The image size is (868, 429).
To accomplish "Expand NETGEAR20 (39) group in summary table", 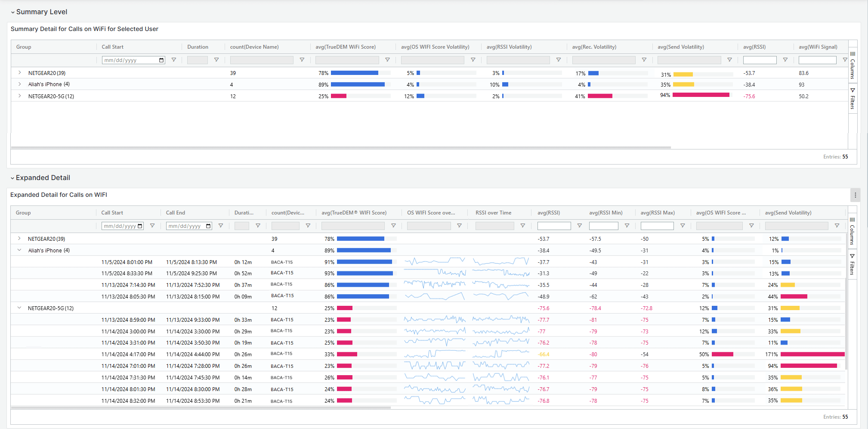I will coord(19,73).
